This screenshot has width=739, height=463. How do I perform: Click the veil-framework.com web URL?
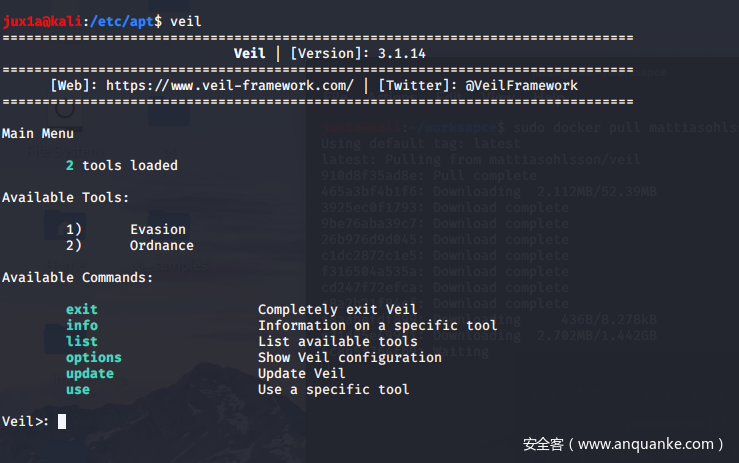point(229,86)
